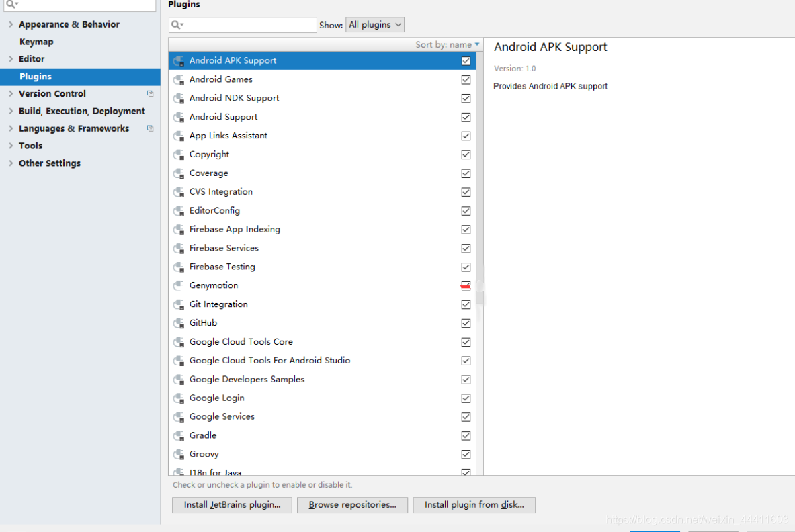The width and height of the screenshot is (795, 532).
Task: Click the Coverage plugin icon
Action: pyautogui.click(x=179, y=173)
